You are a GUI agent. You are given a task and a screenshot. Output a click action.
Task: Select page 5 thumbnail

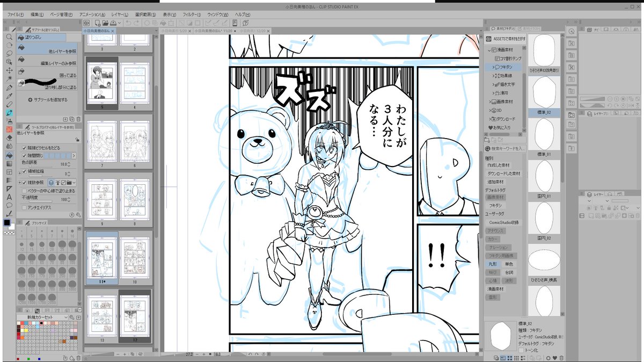tap(102, 84)
